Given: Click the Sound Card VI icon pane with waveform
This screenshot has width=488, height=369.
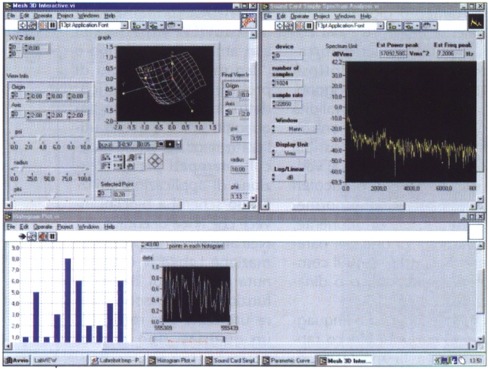Looking at the screenshot, I should pyautogui.click(x=475, y=22).
